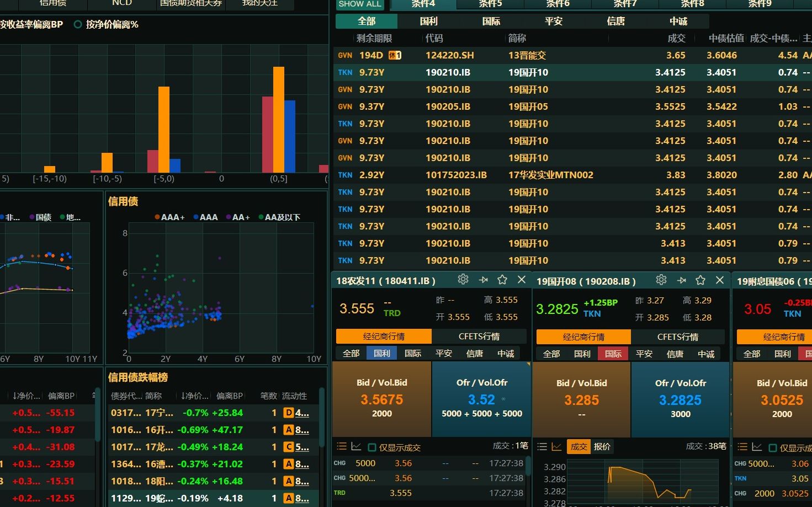Show chart view in 19附息国债06 panel
The width and height of the screenshot is (812, 507).
pos(757,446)
